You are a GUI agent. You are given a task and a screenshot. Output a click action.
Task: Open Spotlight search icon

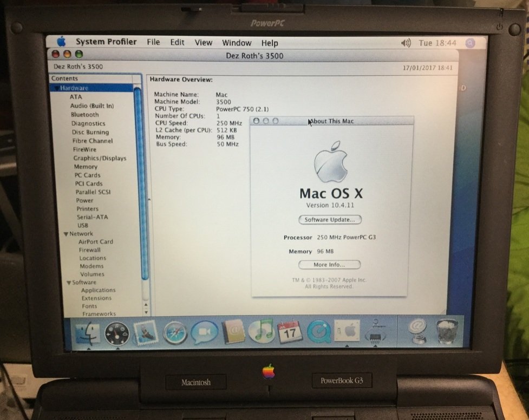[x=470, y=43]
